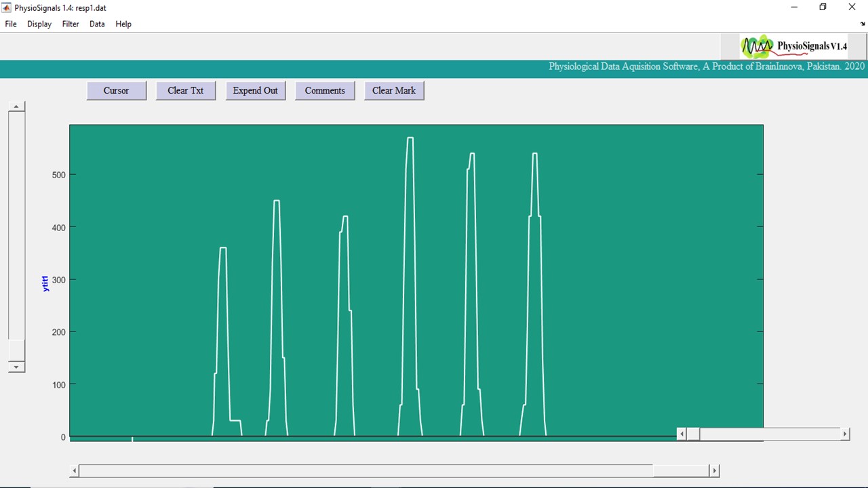Expand the Filter menu
This screenshot has height=488, width=868.
[71, 24]
